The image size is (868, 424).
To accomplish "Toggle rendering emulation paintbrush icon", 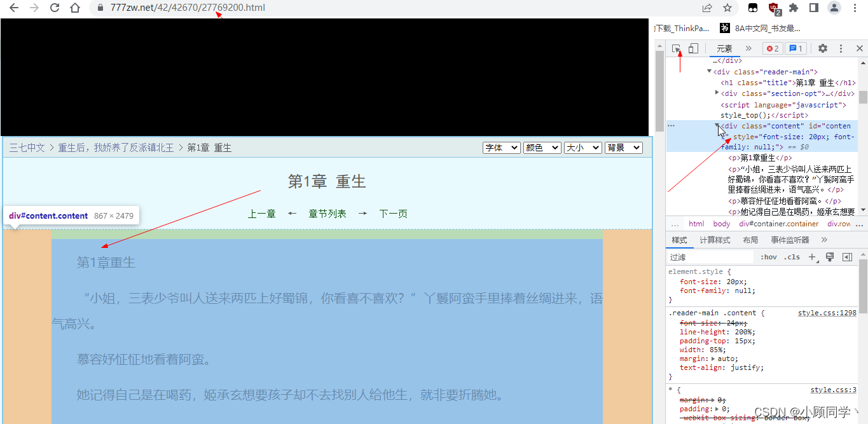I will point(830,257).
